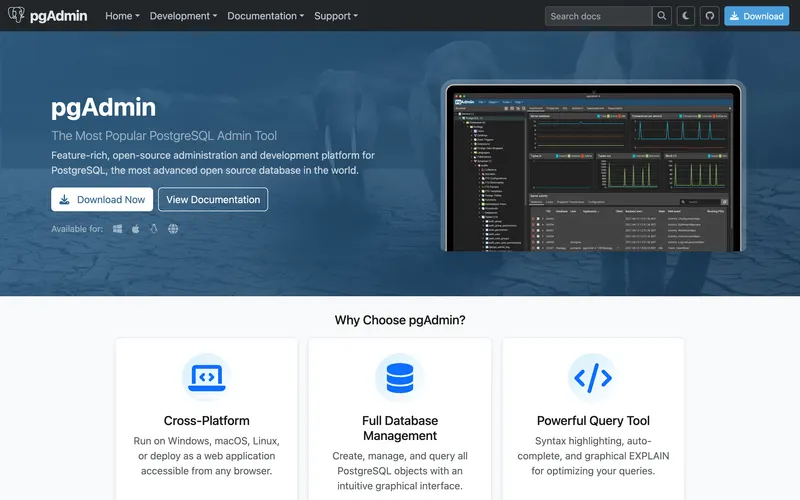This screenshot has height=500, width=800.
Task: Focus the Search docs input field
Action: 598,16
